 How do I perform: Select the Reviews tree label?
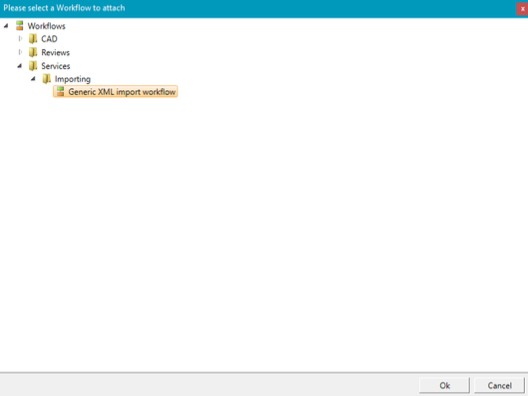pyautogui.click(x=56, y=53)
